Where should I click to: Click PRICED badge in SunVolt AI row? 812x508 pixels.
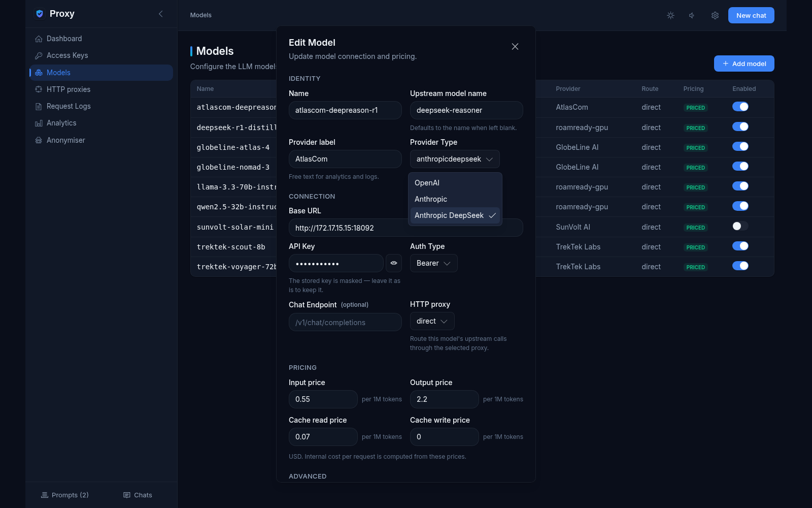(x=695, y=228)
